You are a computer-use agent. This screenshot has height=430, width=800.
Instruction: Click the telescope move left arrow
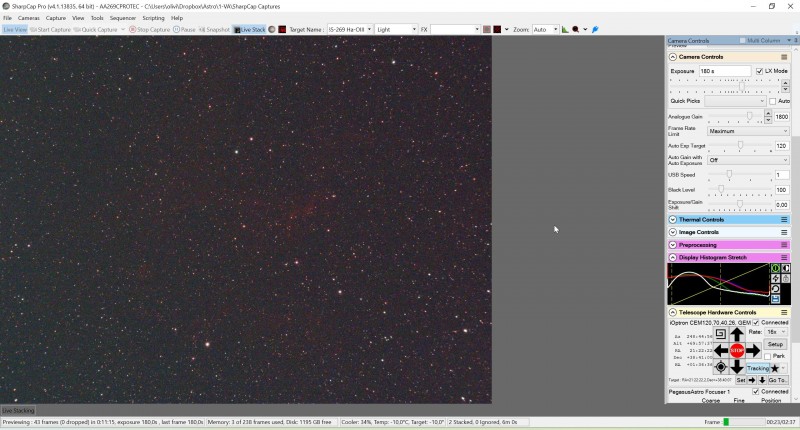(x=721, y=351)
